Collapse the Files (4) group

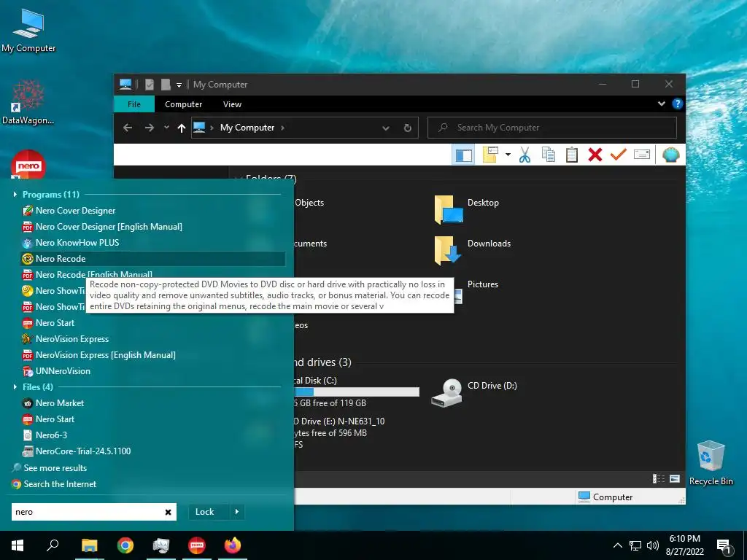[15, 386]
